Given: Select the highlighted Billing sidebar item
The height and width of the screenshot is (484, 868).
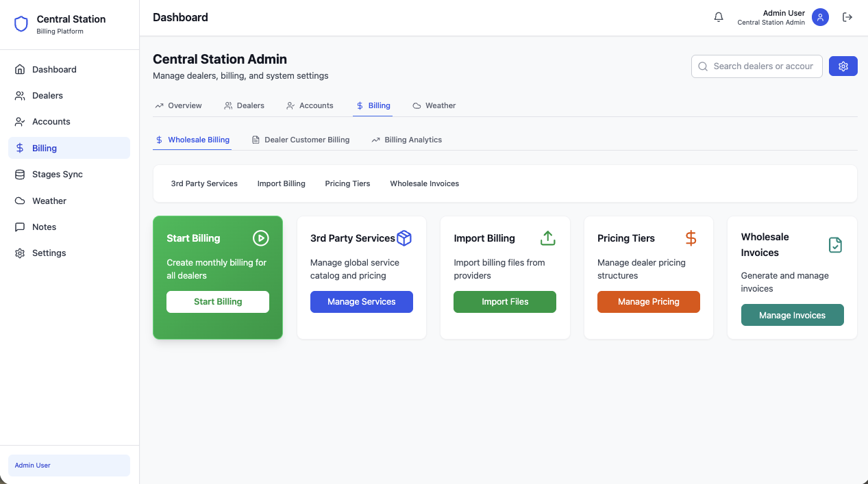Looking at the screenshot, I should click(x=69, y=148).
